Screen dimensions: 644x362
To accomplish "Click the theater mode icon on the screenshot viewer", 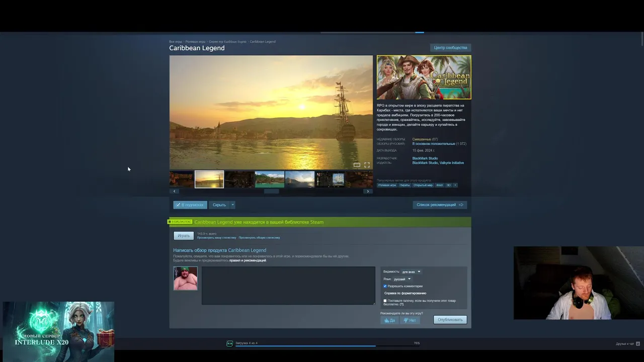I will pos(357,165).
